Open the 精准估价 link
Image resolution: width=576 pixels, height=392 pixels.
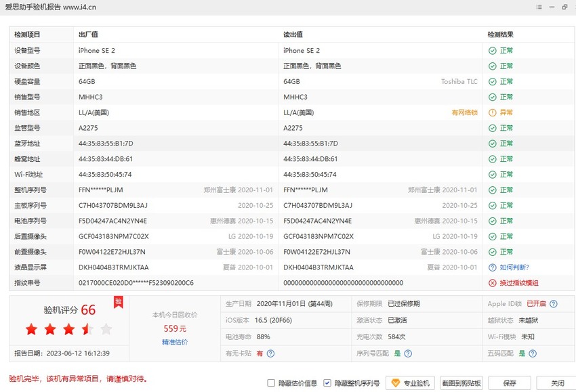tap(175, 342)
